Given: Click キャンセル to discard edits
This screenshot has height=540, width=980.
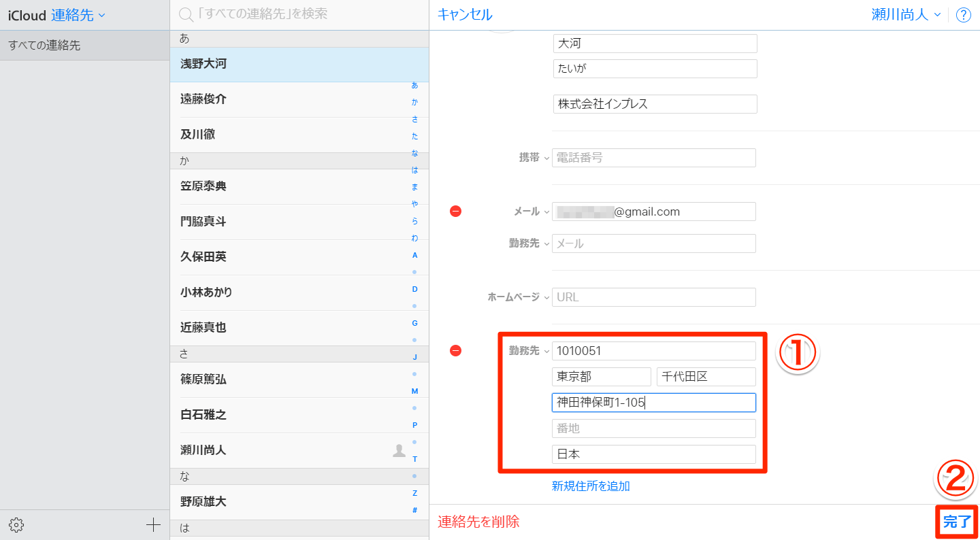Looking at the screenshot, I should 465,14.
